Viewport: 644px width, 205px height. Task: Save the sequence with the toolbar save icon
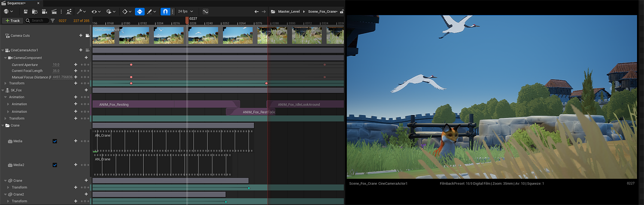point(26,12)
